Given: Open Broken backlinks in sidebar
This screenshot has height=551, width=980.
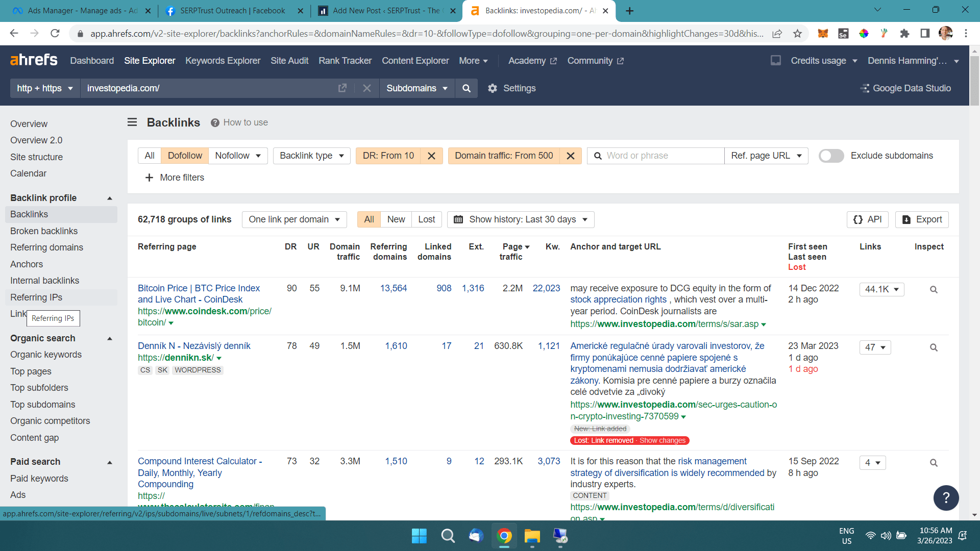Looking at the screenshot, I should point(44,231).
